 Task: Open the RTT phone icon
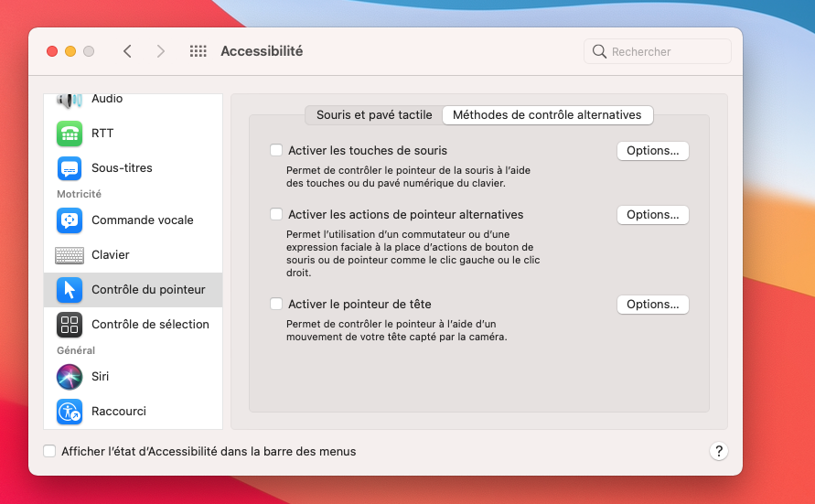coord(70,134)
